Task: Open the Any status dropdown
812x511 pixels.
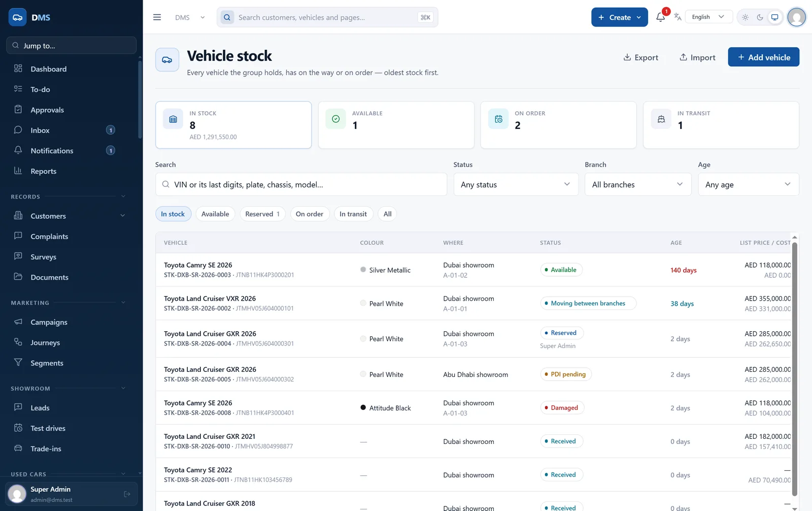Action: [x=516, y=184]
